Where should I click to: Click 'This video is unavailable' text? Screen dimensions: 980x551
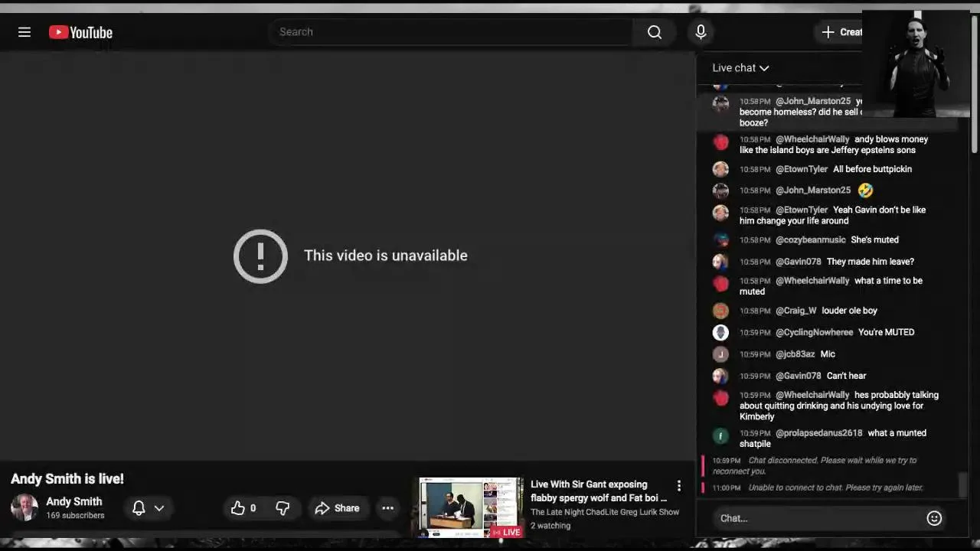pos(385,256)
